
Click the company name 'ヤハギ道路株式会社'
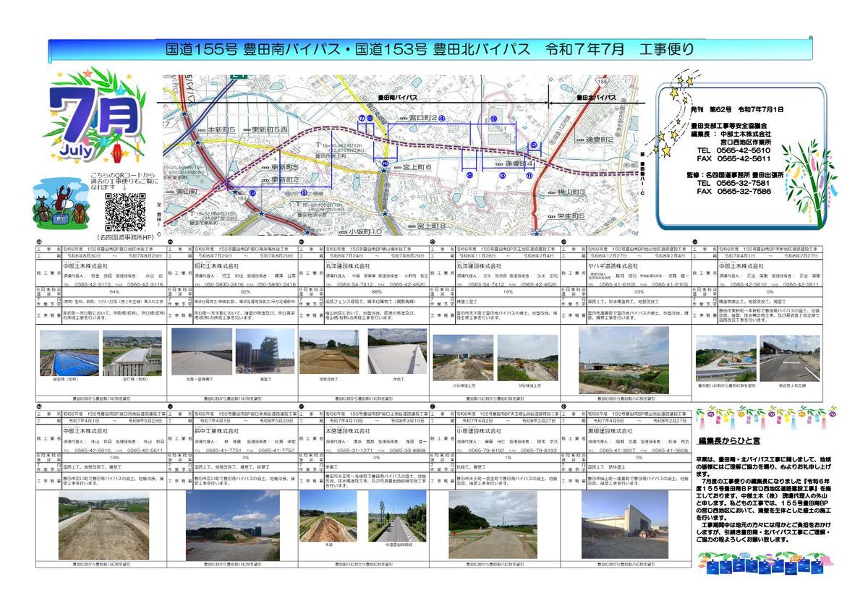(613, 266)
